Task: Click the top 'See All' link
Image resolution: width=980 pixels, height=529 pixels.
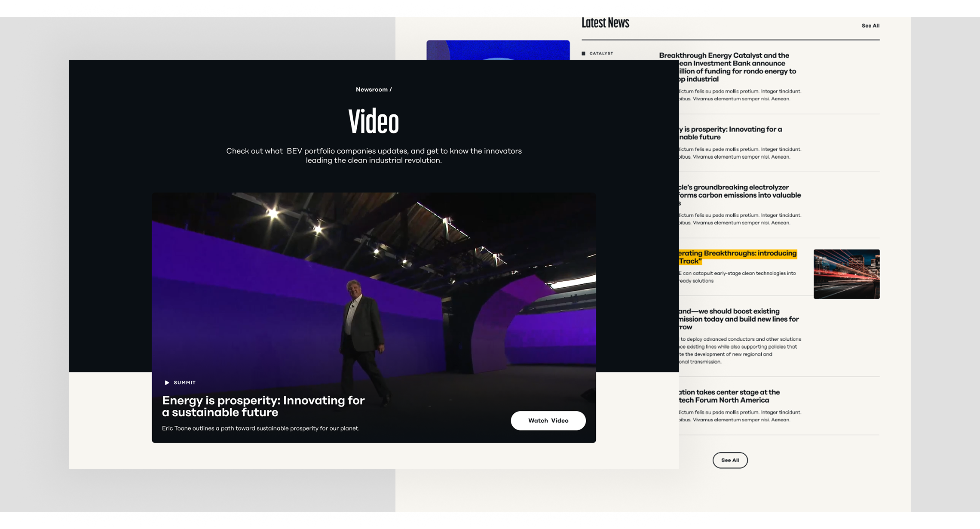Action: tap(870, 26)
